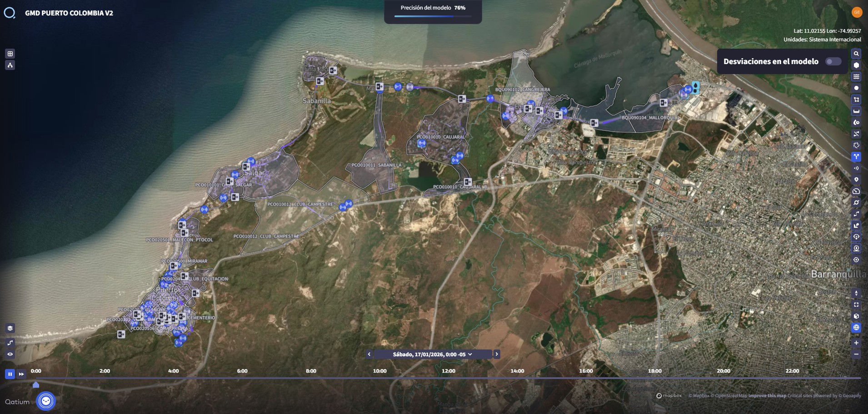Click the grid layout icon in top-left corner

click(x=10, y=54)
